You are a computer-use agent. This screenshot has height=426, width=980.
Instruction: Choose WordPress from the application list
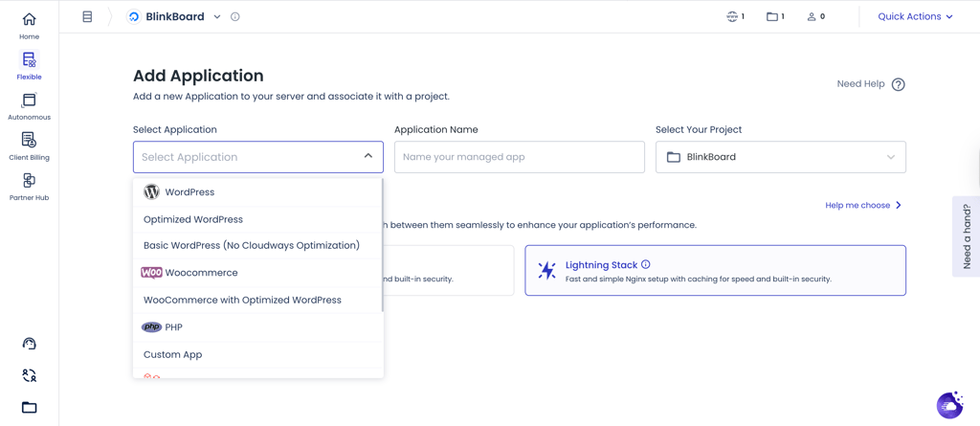(x=257, y=192)
